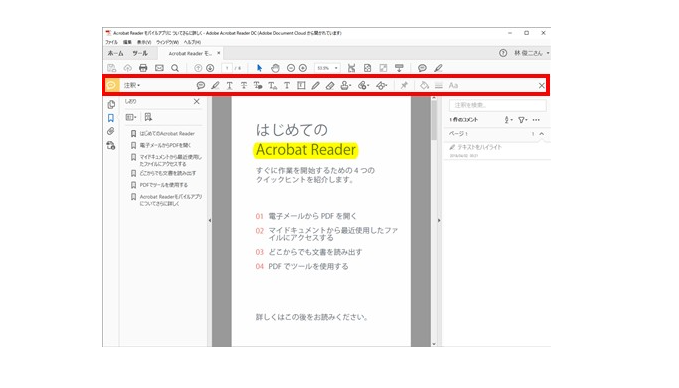Screen dimensions: 679x388
Task: Switch to the ツール tab
Action: click(140, 53)
